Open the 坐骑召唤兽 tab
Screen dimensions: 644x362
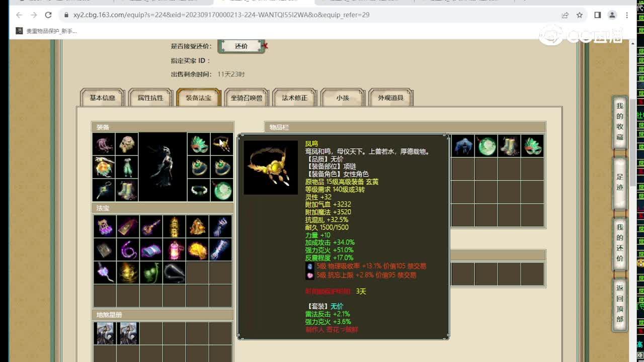(247, 98)
